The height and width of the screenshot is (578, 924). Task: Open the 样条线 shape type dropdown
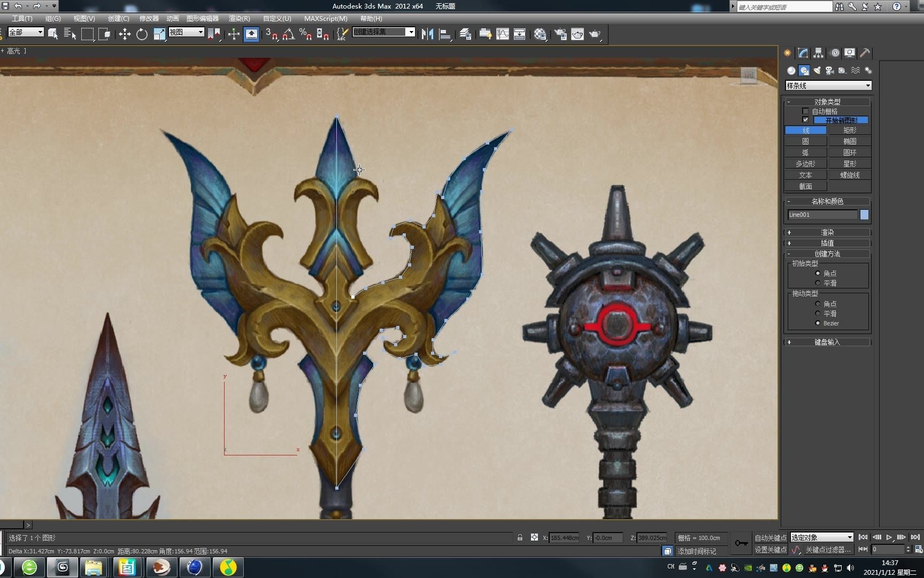[x=828, y=86]
